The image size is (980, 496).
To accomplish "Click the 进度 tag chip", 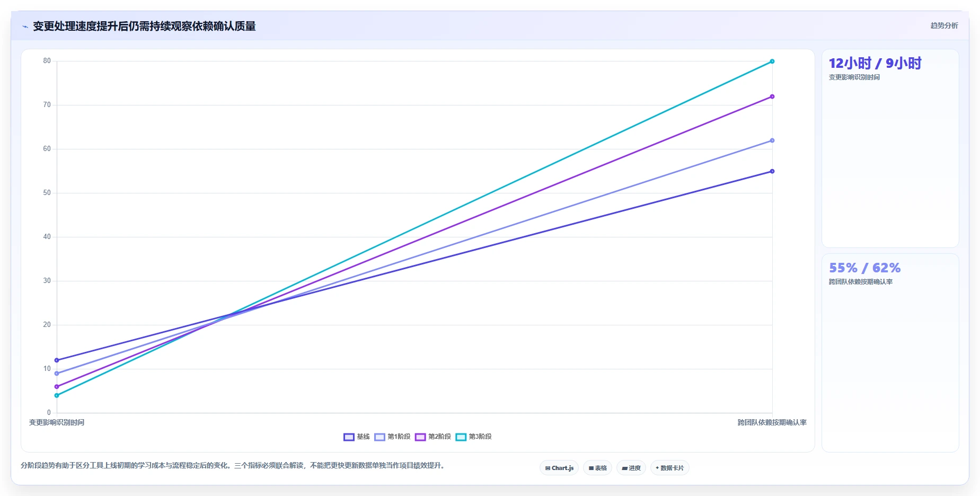I will 631,468.
